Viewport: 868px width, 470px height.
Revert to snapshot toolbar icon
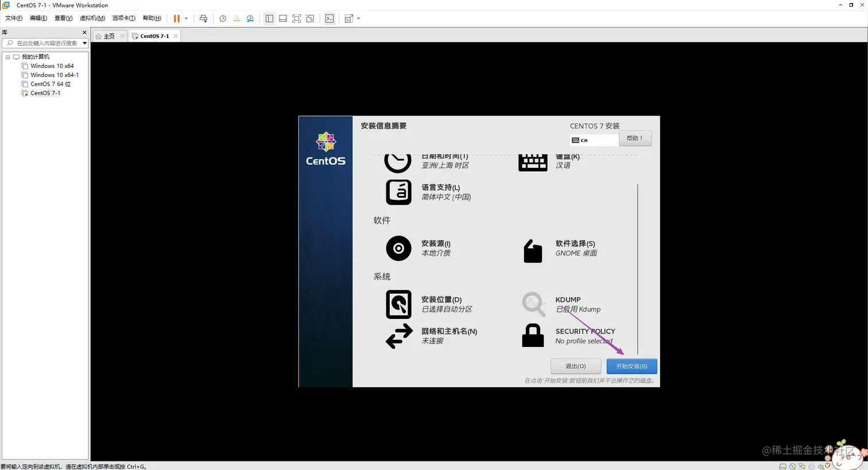(237, 18)
